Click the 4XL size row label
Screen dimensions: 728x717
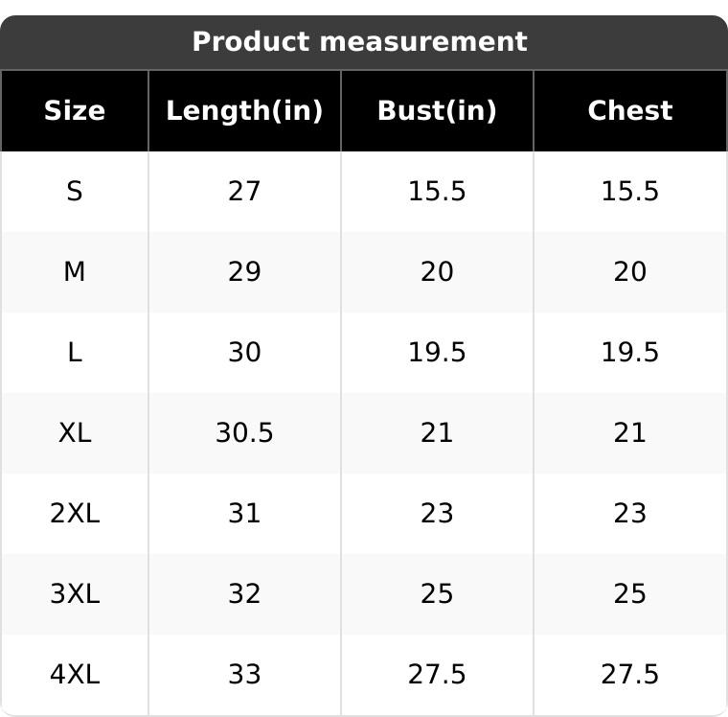[x=75, y=675]
